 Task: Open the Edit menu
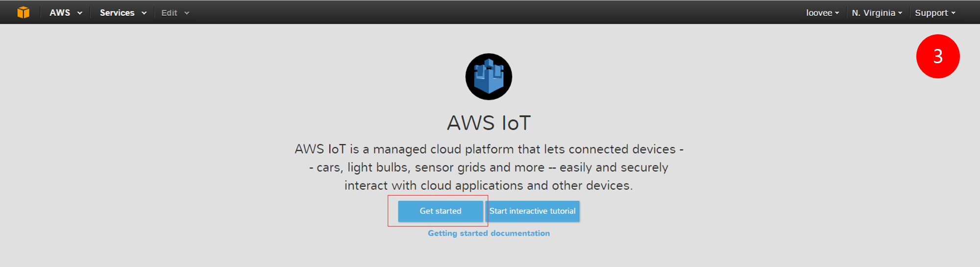click(x=175, y=13)
